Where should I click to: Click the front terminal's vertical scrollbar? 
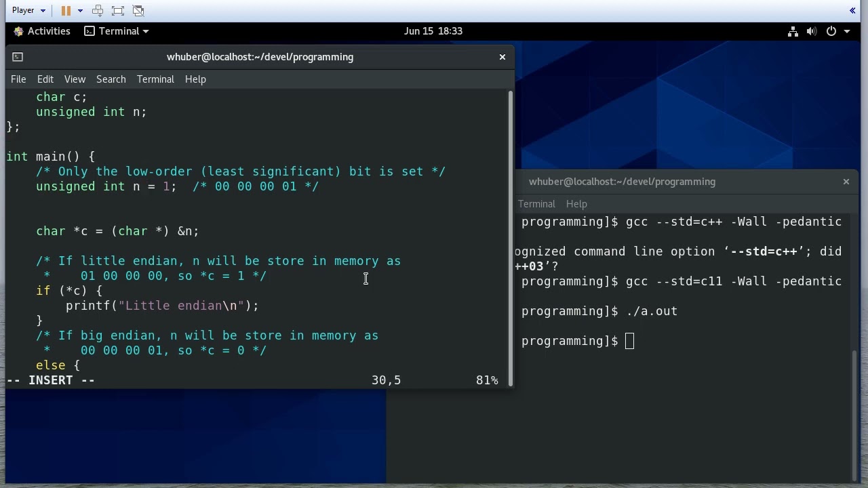(x=511, y=237)
